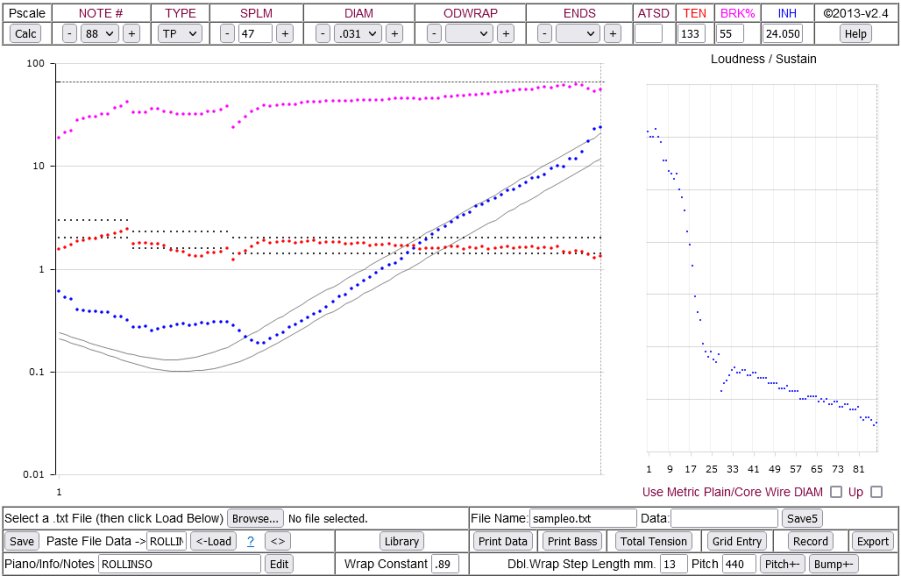Click the Piano/Info/Notes field showing ROLLINSO
This screenshot has width=901, height=576.
click(180, 564)
